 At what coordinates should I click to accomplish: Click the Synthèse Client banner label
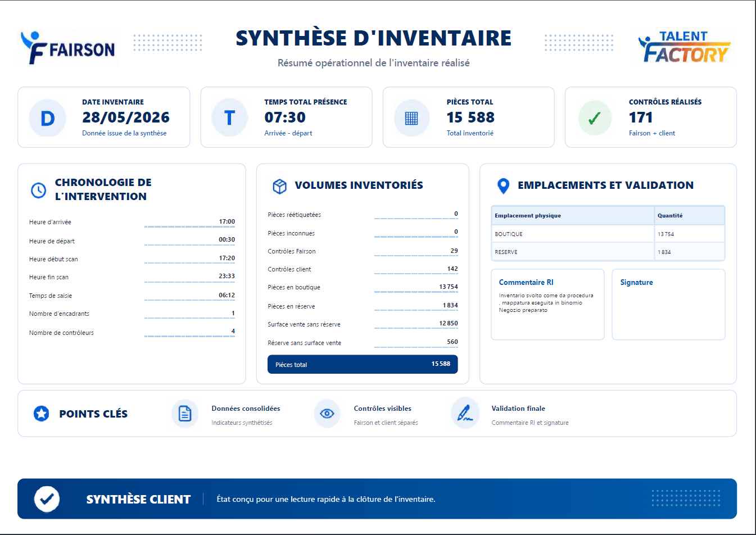pos(138,499)
